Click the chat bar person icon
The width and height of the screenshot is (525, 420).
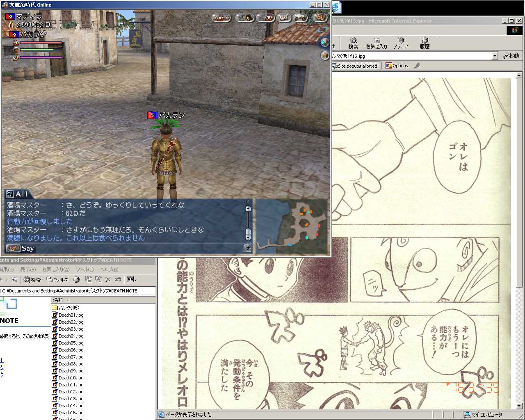click(247, 248)
